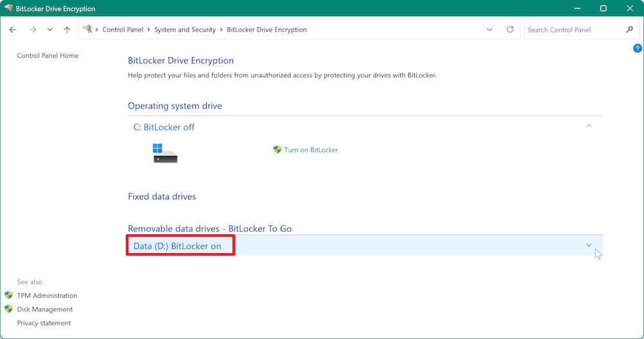Open Control Panel Home link
This screenshot has width=644, height=339.
pyautogui.click(x=48, y=55)
